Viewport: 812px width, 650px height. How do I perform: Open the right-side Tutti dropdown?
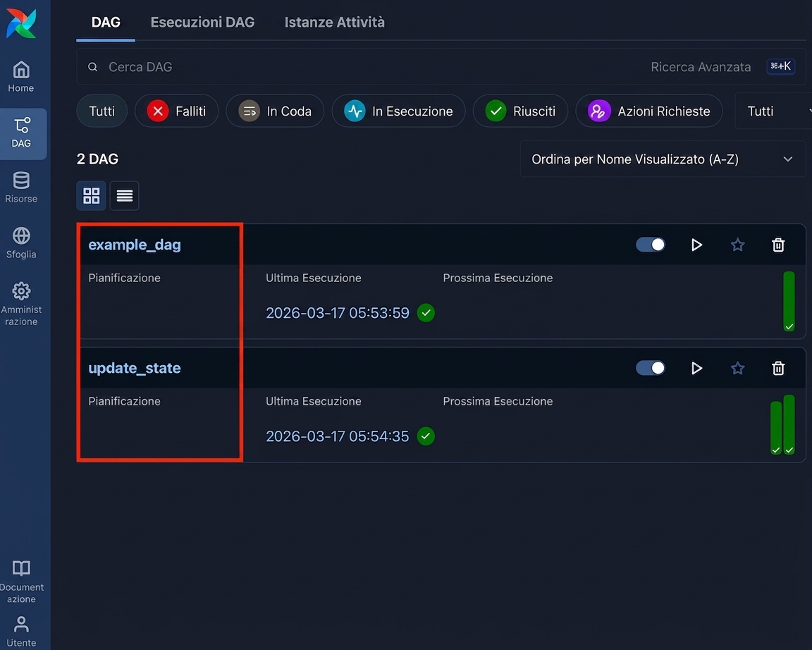773,111
